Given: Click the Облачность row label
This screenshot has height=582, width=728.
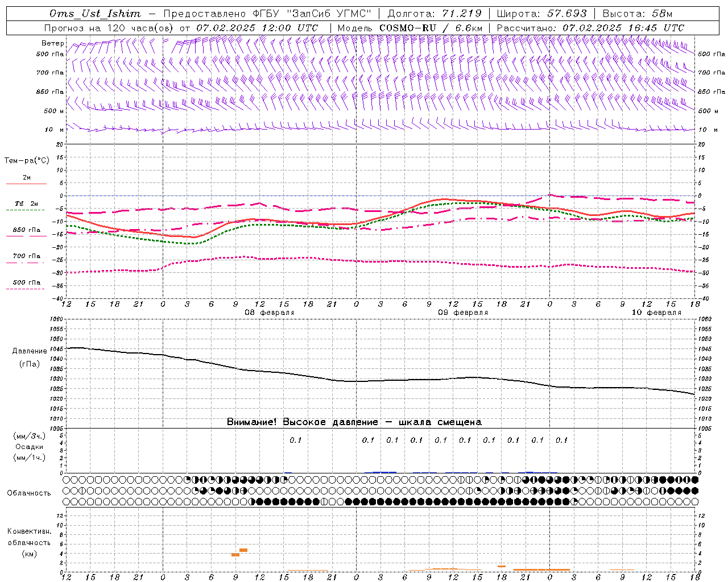Looking at the screenshot, I should pos(28,493).
